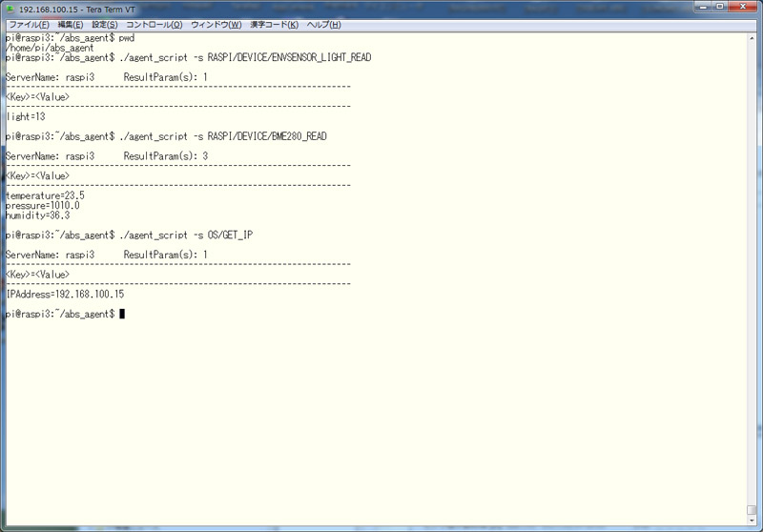Click the text humidity=36.3
Screen dimensions: 763x532
coord(38,215)
